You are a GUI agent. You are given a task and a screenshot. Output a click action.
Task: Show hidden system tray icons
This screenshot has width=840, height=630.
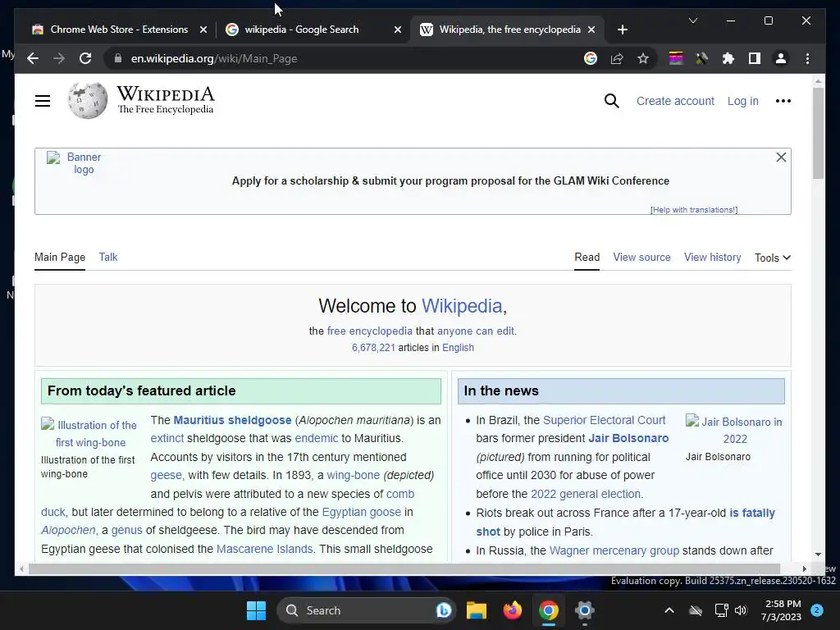(669, 610)
